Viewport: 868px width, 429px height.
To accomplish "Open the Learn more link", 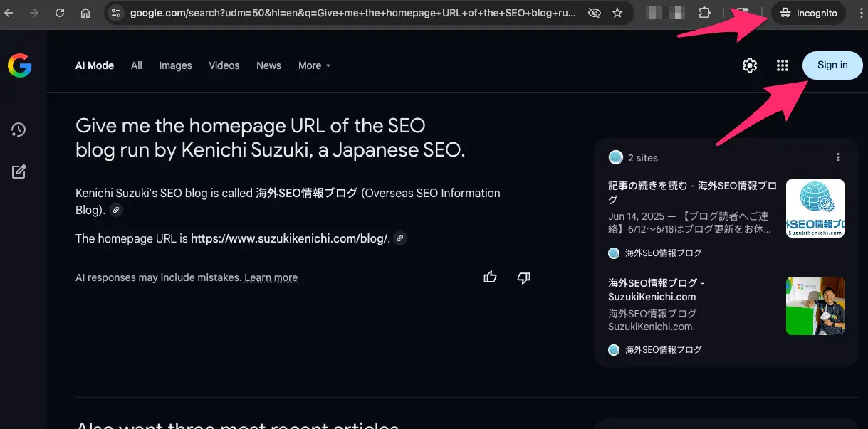I will [x=271, y=277].
